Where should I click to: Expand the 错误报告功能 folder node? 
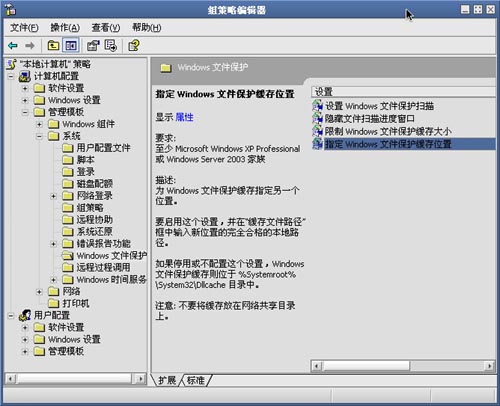(x=53, y=244)
